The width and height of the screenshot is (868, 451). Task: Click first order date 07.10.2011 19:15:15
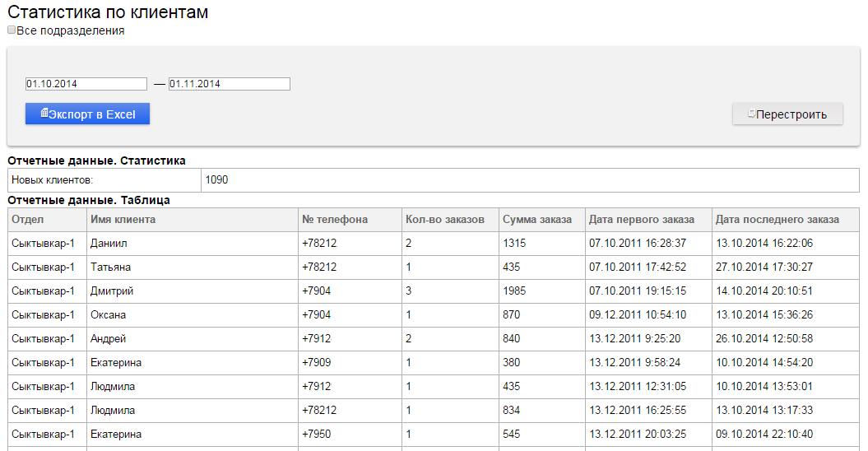pyautogui.click(x=638, y=291)
